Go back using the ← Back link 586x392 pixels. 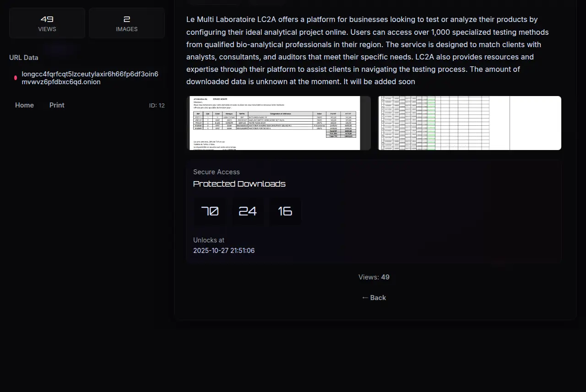click(x=374, y=298)
